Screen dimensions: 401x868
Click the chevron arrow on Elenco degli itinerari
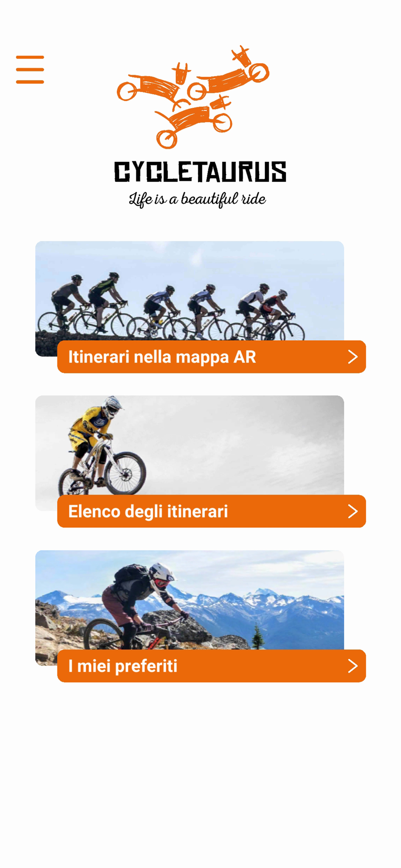pyautogui.click(x=353, y=511)
